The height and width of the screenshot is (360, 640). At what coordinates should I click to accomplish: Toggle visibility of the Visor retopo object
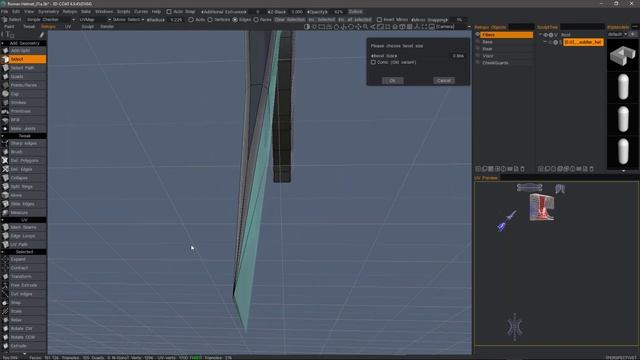click(477, 56)
